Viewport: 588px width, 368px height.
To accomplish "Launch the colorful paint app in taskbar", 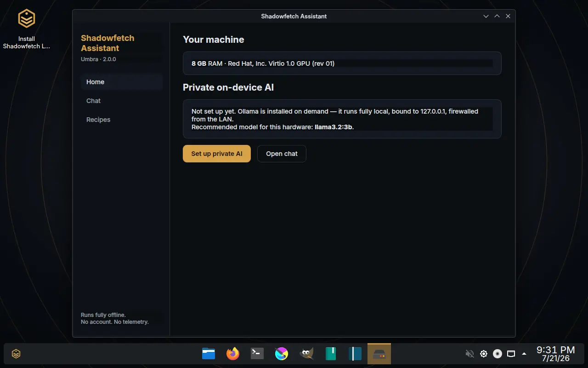I will coord(282,354).
